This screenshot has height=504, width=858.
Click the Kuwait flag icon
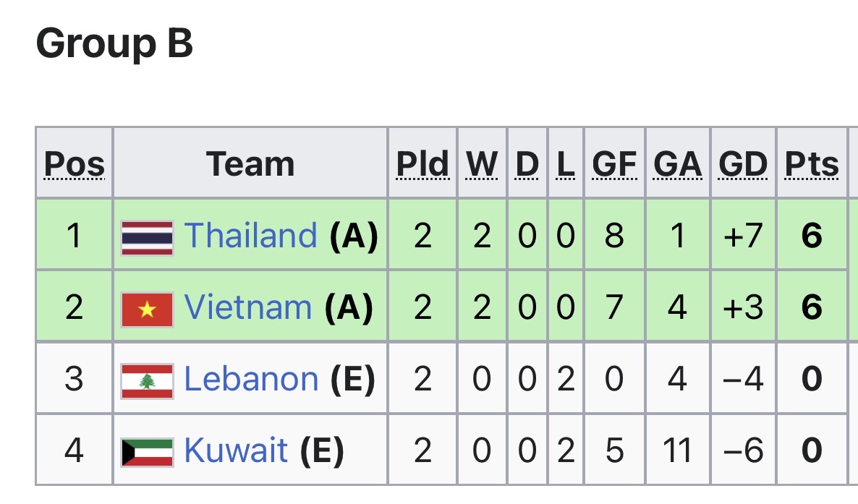147,452
